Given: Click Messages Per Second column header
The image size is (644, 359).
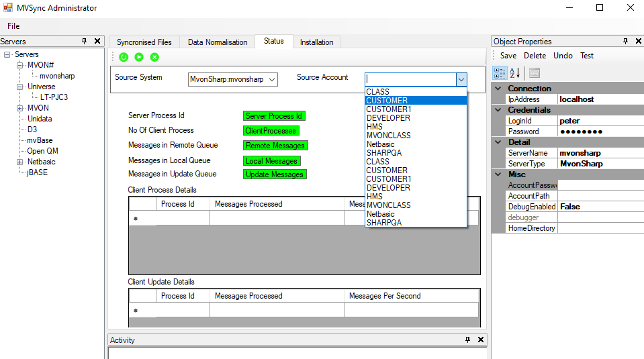Looking at the screenshot, I should coord(411,296).
